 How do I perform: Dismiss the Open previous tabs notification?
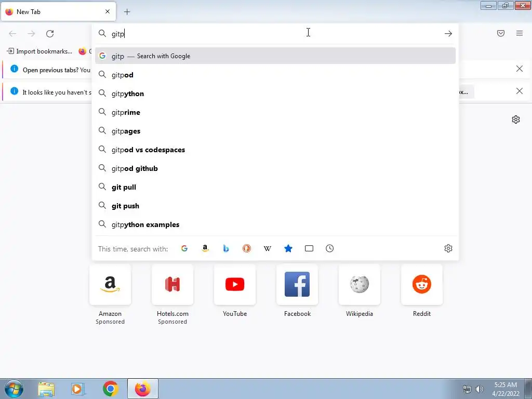pyautogui.click(x=520, y=69)
